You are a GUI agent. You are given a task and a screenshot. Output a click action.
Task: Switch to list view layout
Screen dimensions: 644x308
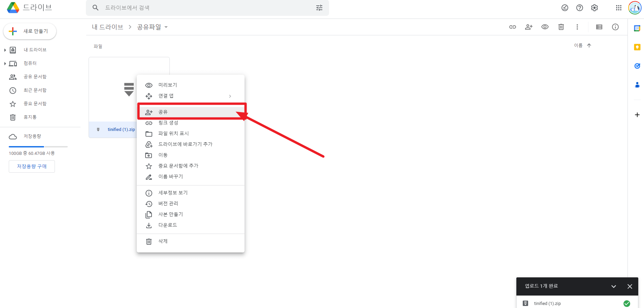(599, 27)
